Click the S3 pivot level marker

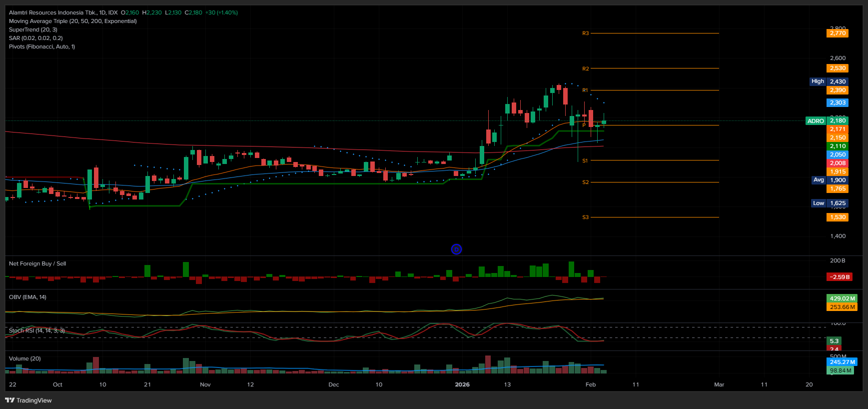tap(585, 217)
